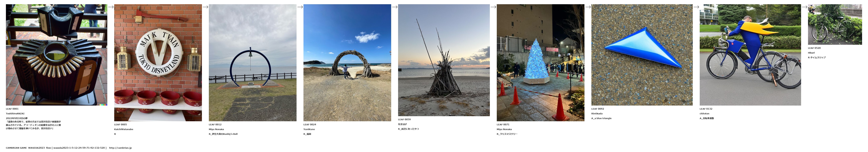Screen dimensions: 868x152
Task: Click the LEAF 0092 label
Action: click(598, 109)
